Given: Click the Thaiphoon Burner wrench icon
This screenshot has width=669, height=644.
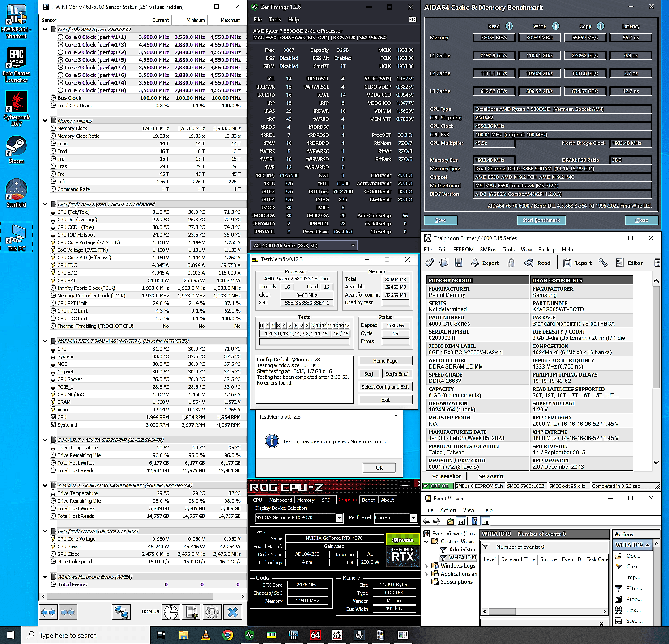Looking at the screenshot, I should tap(603, 263).
